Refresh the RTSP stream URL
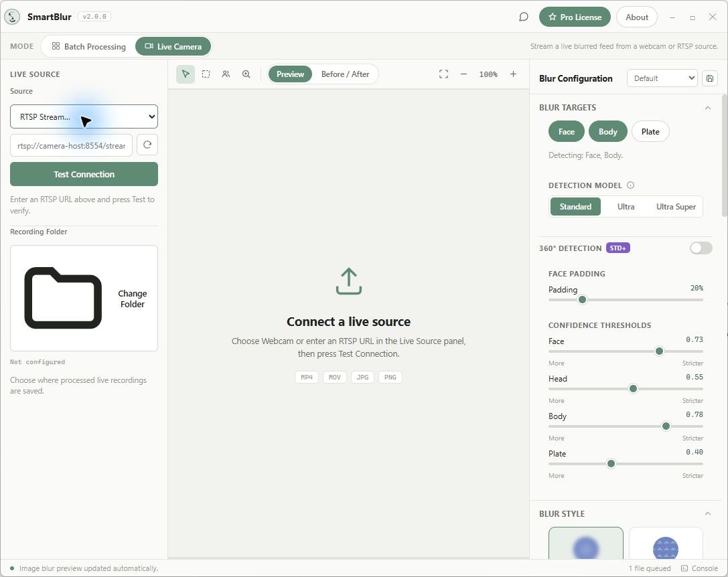Viewport: 728px width, 577px height. tap(147, 145)
